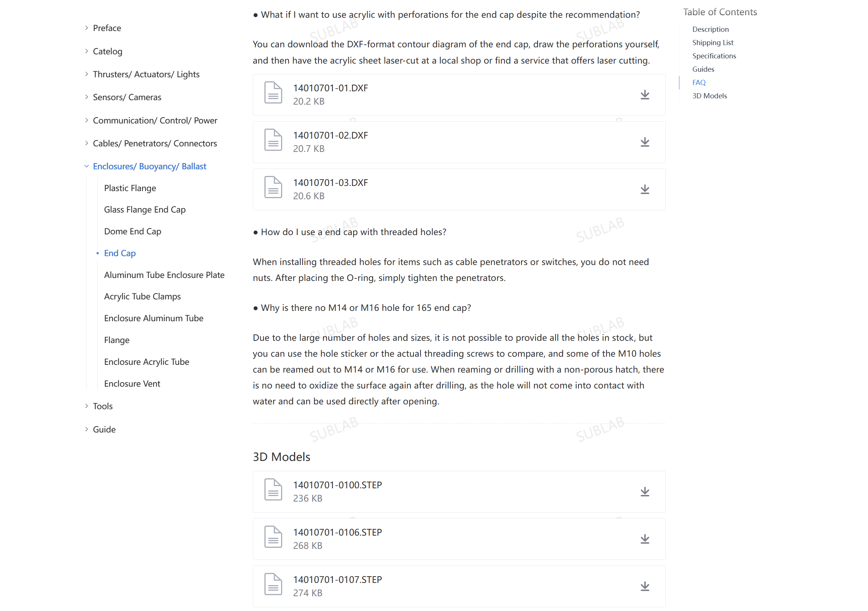Open the Dome End Cap page
The width and height of the screenshot is (868, 611).
click(x=133, y=231)
